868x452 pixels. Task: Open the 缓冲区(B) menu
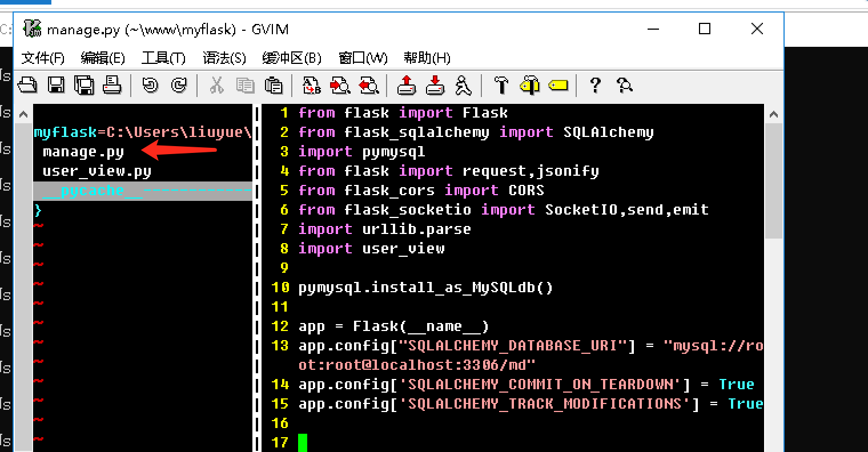coord(292,58)
